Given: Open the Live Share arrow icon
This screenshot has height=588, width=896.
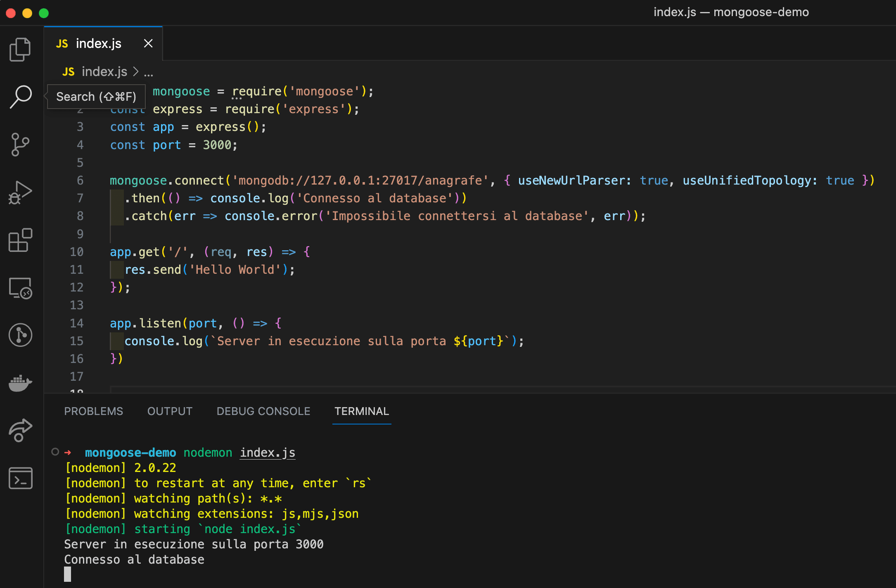Looking at the screenshot, I should [20, 430].
